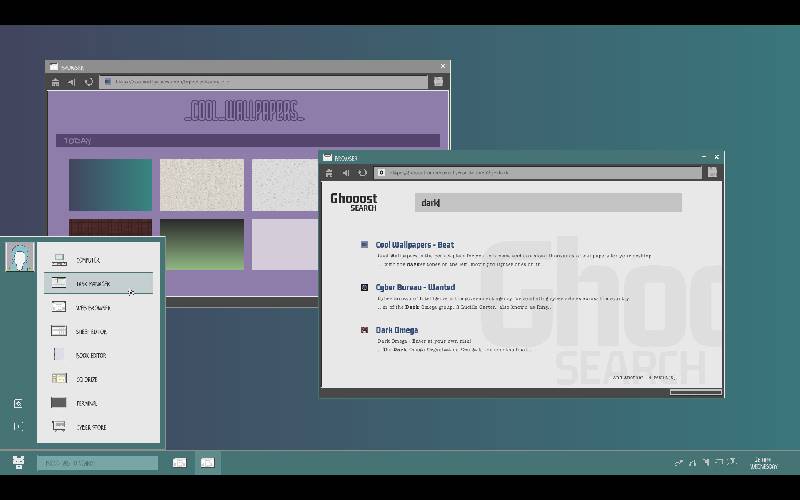Screen dimensions: 800x500
Task: Click the back arrow in Ghooost browser
Action: click(345, 172)
